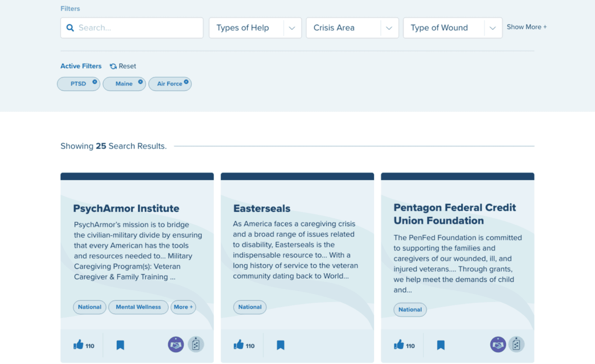Select the Air Force filter tag
Screen dimensions: 595x364
tap(170, 84)
